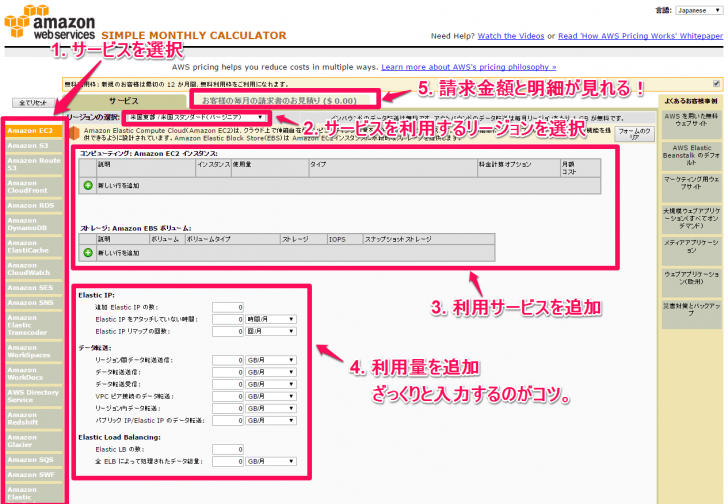This screenshot has width=728, height=504.
Task: Select Amazon Elastic Transcoder in sidebar
Action: [34, 325]
